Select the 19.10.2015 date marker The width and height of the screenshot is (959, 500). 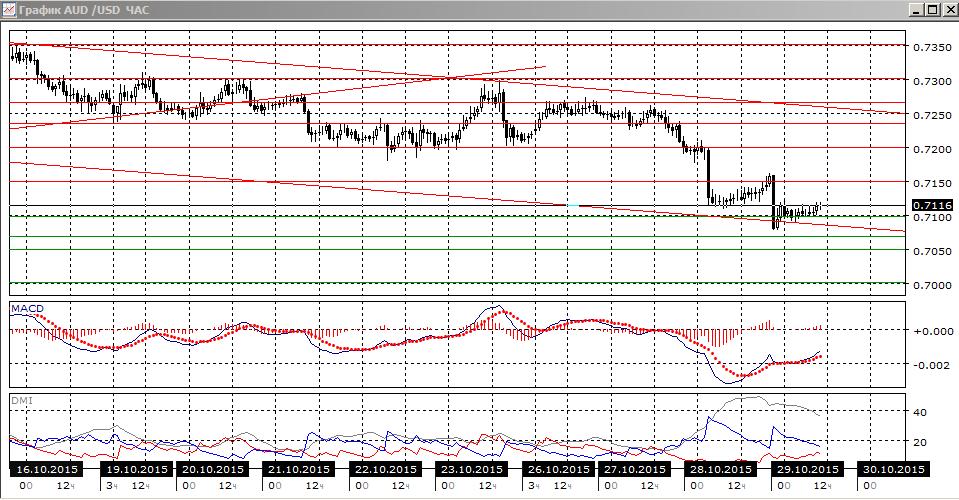tap(137, 469)
